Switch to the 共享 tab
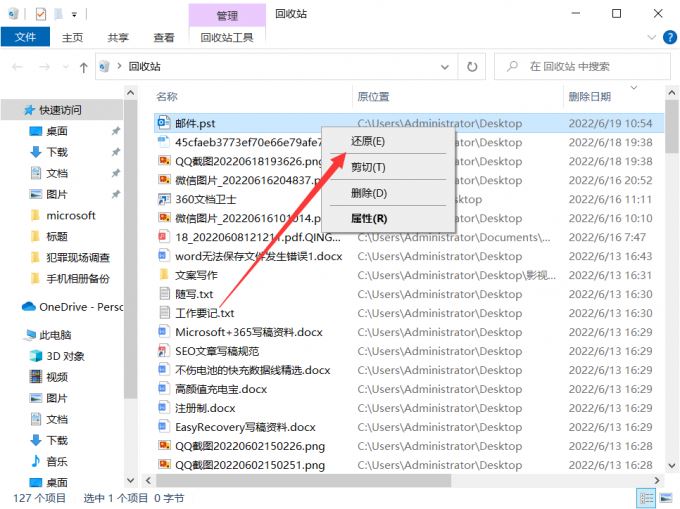The width and height of the screenshot is (680, 509). [118, 38]
